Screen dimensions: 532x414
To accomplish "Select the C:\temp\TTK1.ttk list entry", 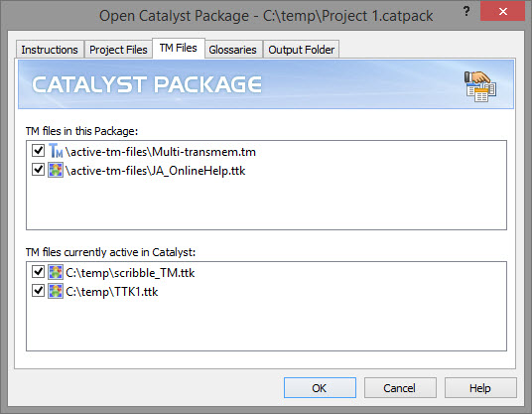I will coord(112,292).
